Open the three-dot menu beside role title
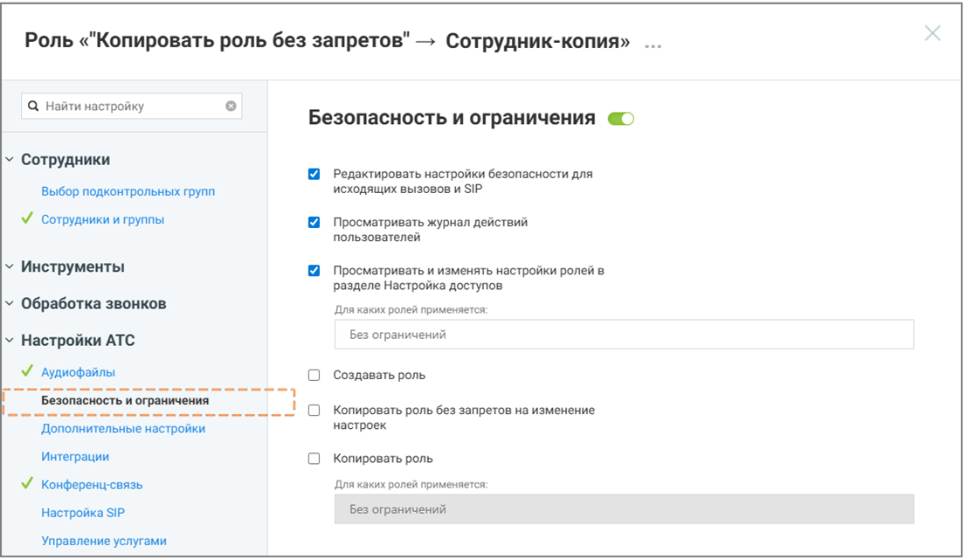Screen dimensions: 974x560 click(x=653, y=45)
